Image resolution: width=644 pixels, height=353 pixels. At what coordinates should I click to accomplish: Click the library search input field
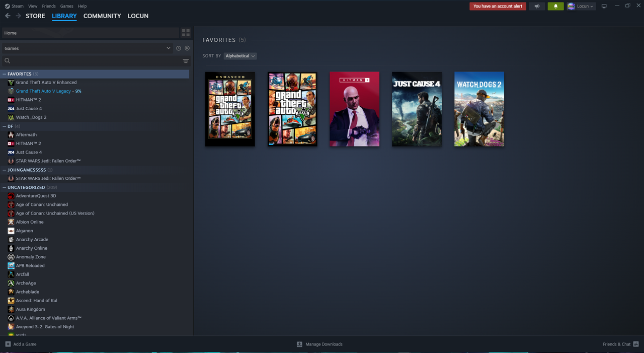pyautogui.click(x=96, y=61)
